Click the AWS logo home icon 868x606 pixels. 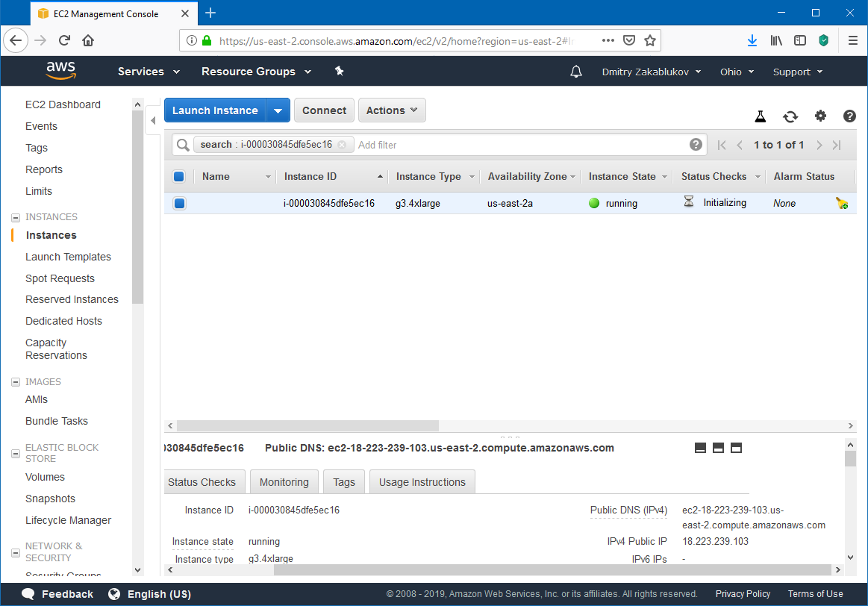click(61, 71)
